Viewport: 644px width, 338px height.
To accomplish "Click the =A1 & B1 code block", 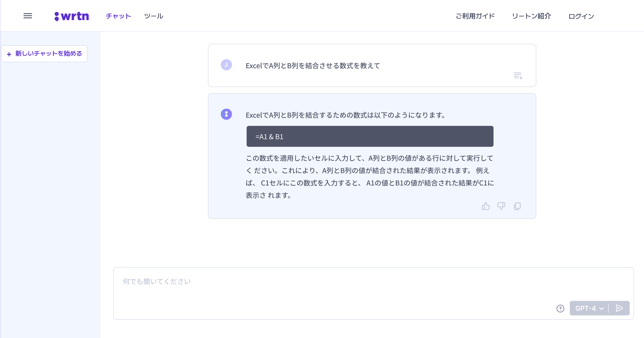I will click(x=370, y=136).
